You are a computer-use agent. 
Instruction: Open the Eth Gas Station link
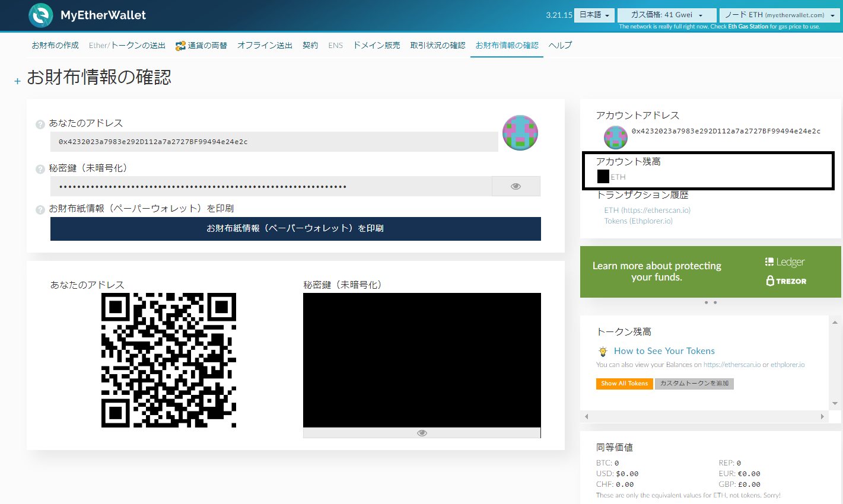748,27
